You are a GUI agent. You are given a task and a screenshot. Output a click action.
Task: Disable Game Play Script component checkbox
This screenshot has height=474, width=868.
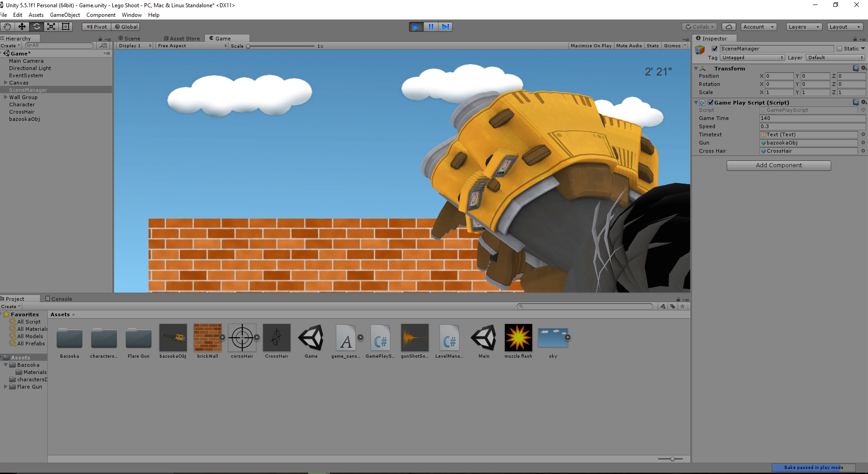pos(710,102)
